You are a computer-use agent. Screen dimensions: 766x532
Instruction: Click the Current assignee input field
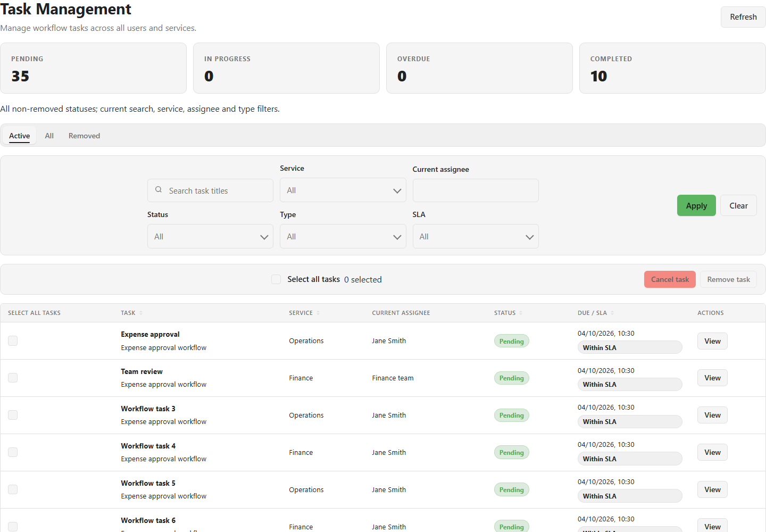pyautogui.click(x=476, y=190)
